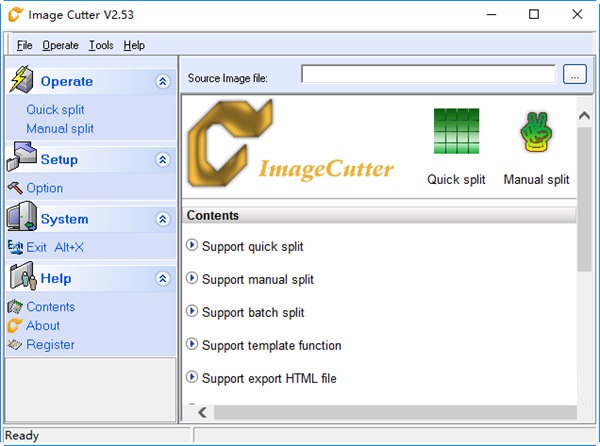Click the Exit door icon
This screenshot has height=446, width=600.
(15, 247)
